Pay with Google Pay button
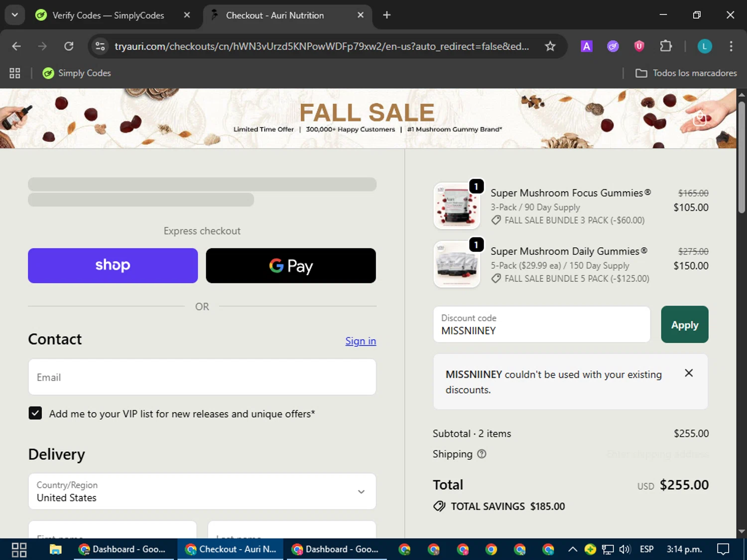The width and height of the screenshot is (747, 560). pos(291,265)
